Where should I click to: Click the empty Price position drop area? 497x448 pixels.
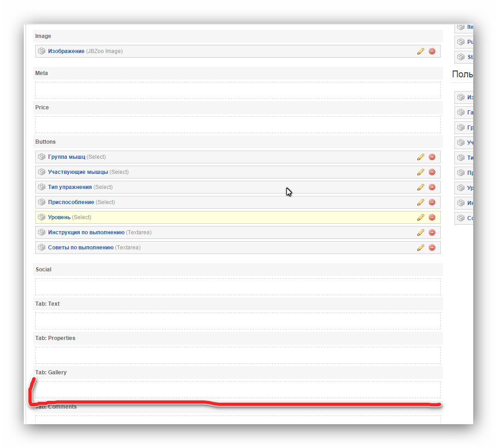click(238, 124)
